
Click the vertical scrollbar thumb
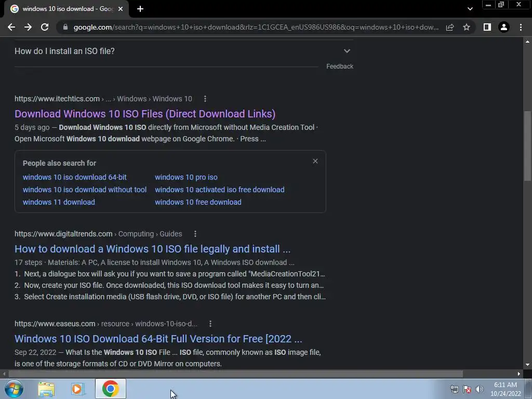pyautogui.click(x=527, y=146)
